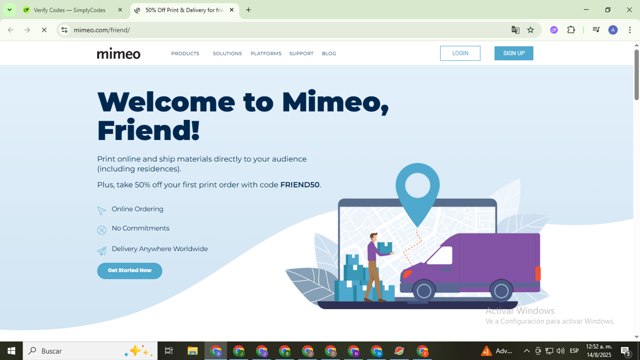Open the Chrome profile avatar
This screenshot has height=360, width=640.
click(613, 30)
